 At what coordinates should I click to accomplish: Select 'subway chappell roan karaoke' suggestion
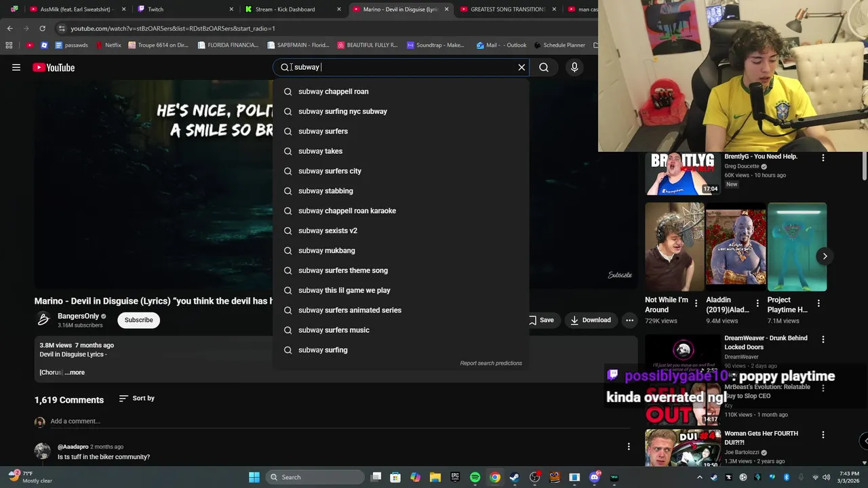pos(401,211)
